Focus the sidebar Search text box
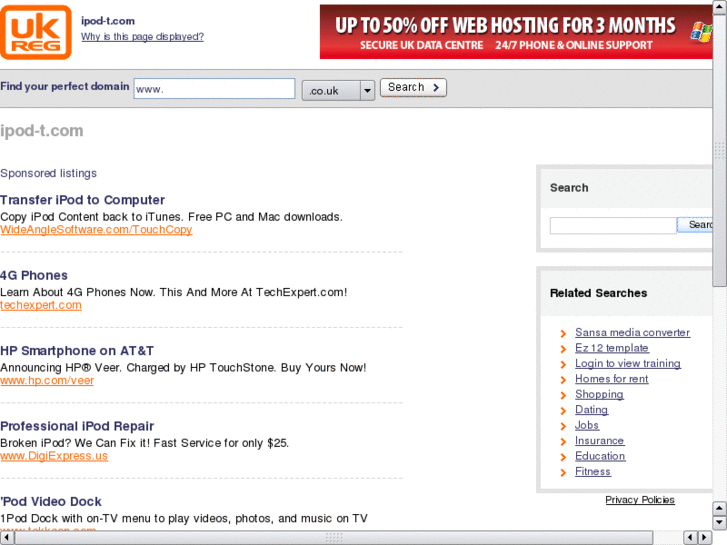This screenshot has height=545, width=727. click(613, 225)
